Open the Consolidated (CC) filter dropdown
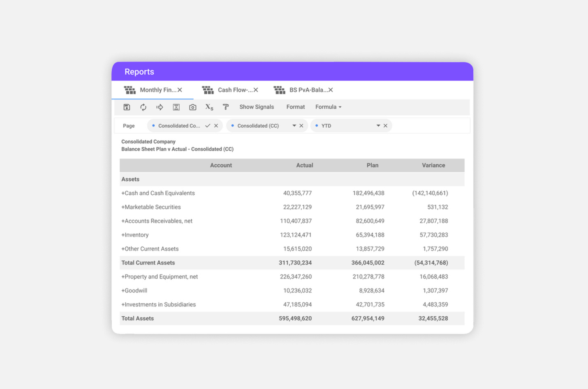Viewport: 588px width, 389px height. (x=294, y=125)
